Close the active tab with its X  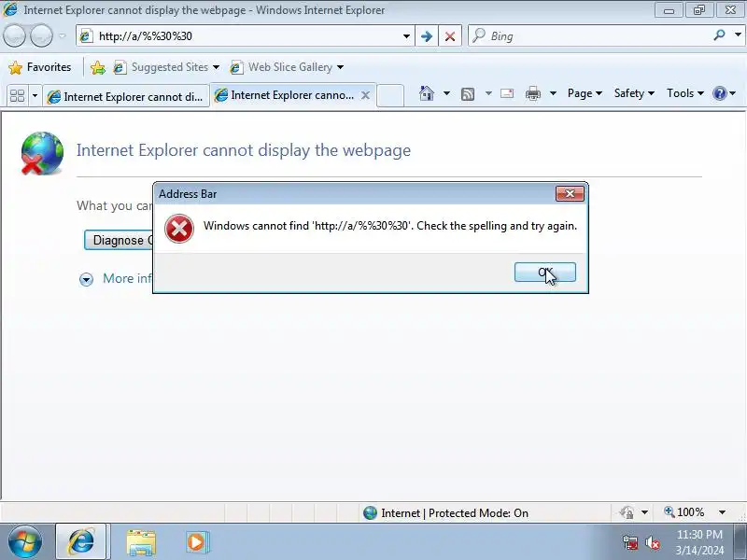[365, 95]
